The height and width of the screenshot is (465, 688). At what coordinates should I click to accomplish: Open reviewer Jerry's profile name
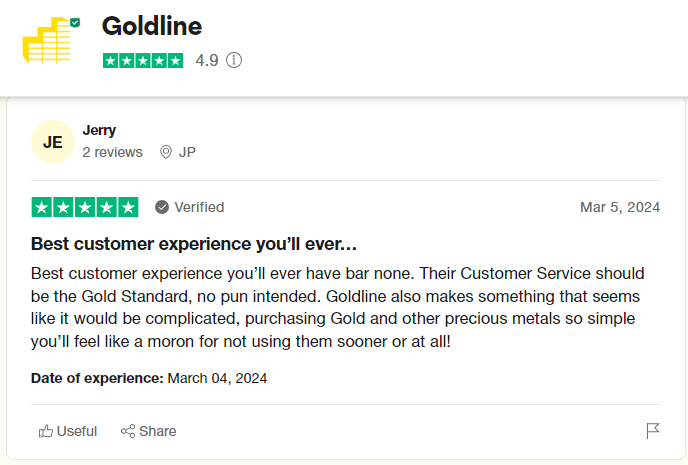pyautogui.click(x=99, y=130)
